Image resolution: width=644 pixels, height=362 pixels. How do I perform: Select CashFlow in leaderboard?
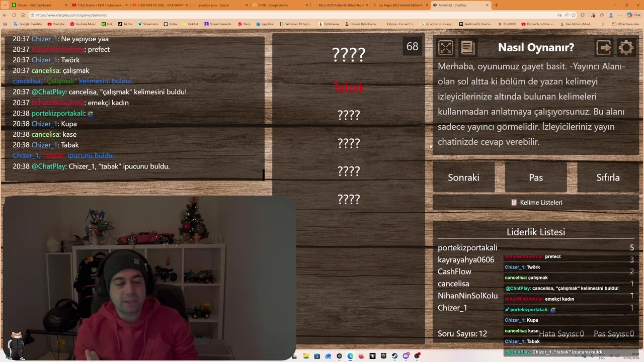coord(454,271)
